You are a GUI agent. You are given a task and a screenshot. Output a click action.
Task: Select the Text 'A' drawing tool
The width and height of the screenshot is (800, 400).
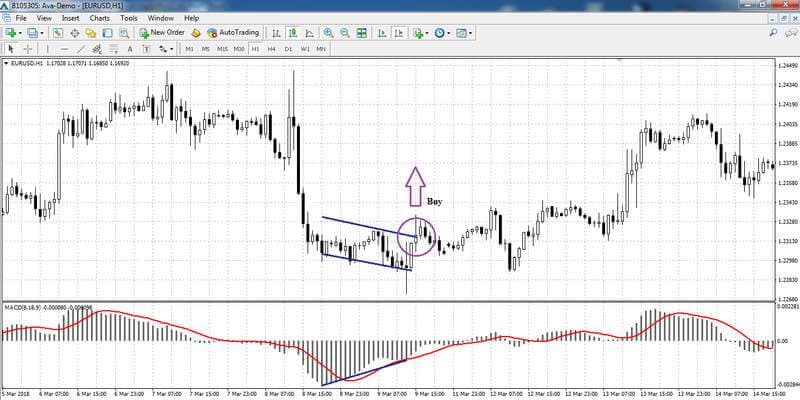pyautogui.click(x=130, y=49)
